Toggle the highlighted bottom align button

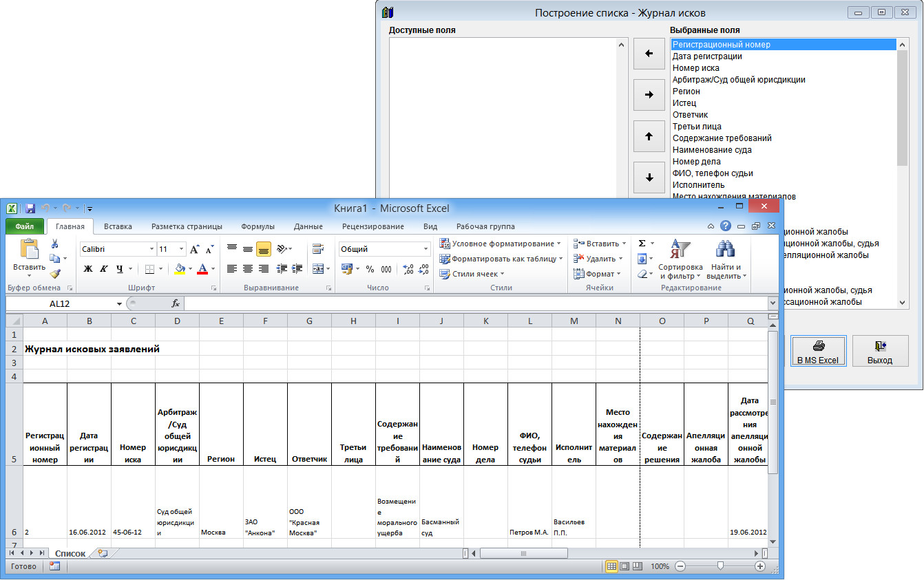click(x=263, y=249)
